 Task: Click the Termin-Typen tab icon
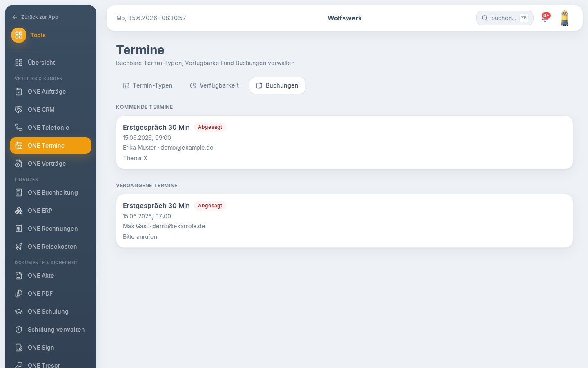[126, 85]
